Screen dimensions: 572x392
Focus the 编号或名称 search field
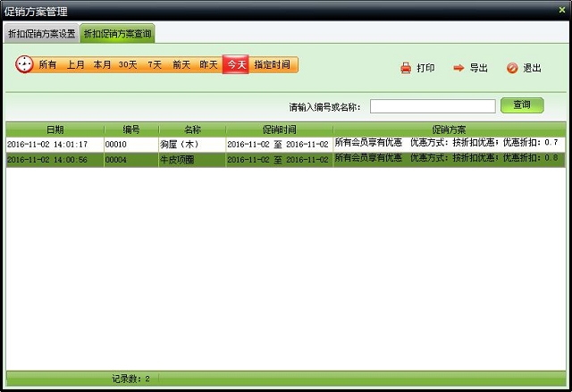tap(433, 106)
